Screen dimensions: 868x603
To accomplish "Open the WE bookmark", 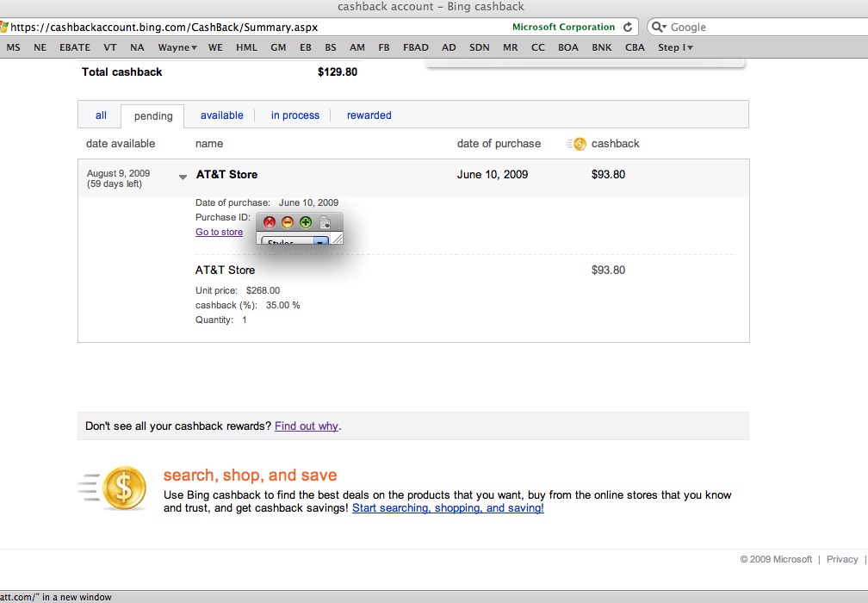I will (215, 47).
